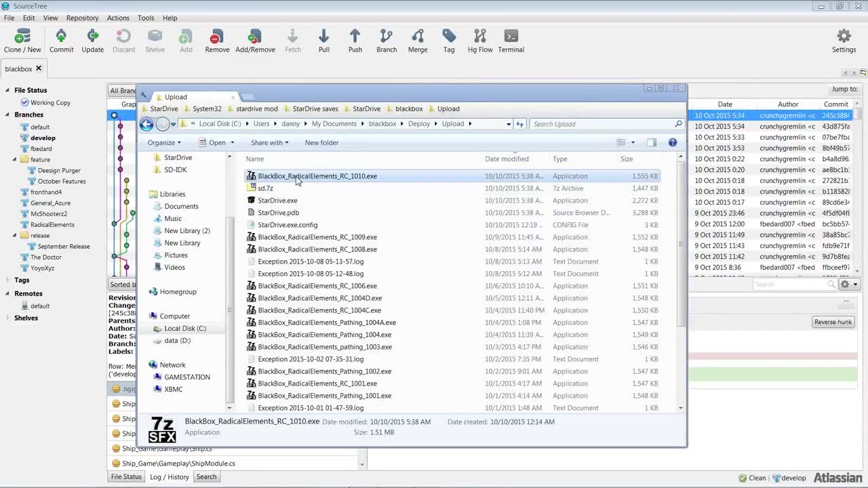Open the Explorer help icon

point(673,142)
